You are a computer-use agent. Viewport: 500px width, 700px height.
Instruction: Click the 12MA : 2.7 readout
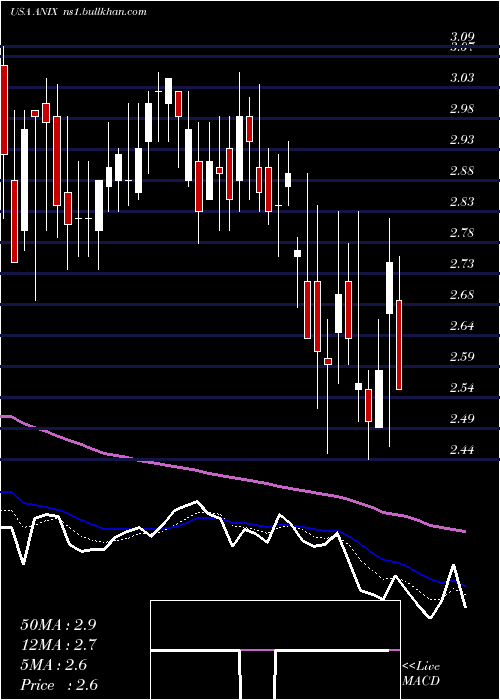58,645
